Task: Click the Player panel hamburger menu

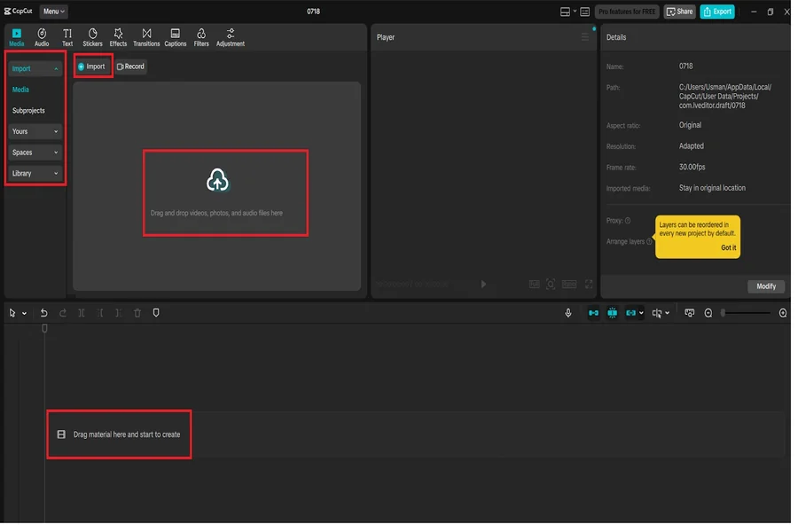Action: click(x=585, y=37)
